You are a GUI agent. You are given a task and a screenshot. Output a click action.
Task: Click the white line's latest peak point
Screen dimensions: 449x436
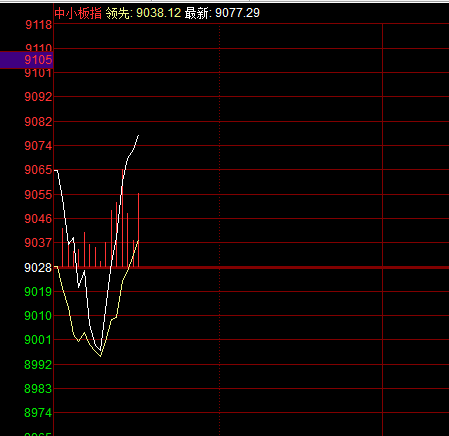pyautogui.click(x=138, y=135)
